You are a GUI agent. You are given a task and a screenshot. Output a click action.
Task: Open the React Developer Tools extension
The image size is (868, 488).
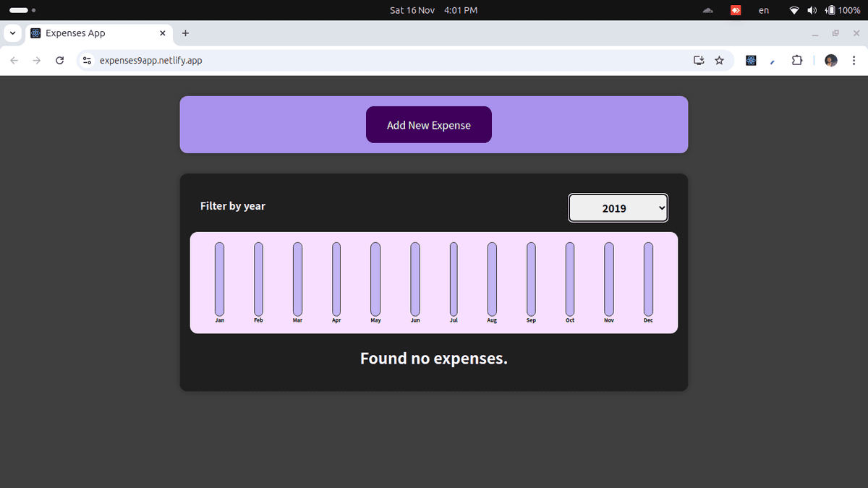[751, 60]
